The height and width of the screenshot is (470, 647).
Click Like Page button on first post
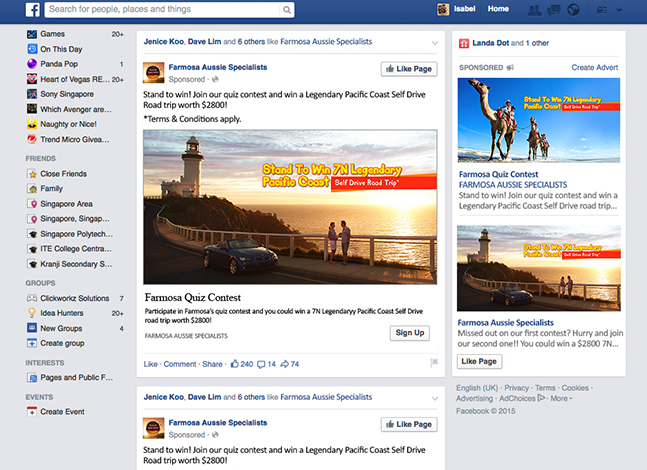pyautogui.click(x=409, y=69)
